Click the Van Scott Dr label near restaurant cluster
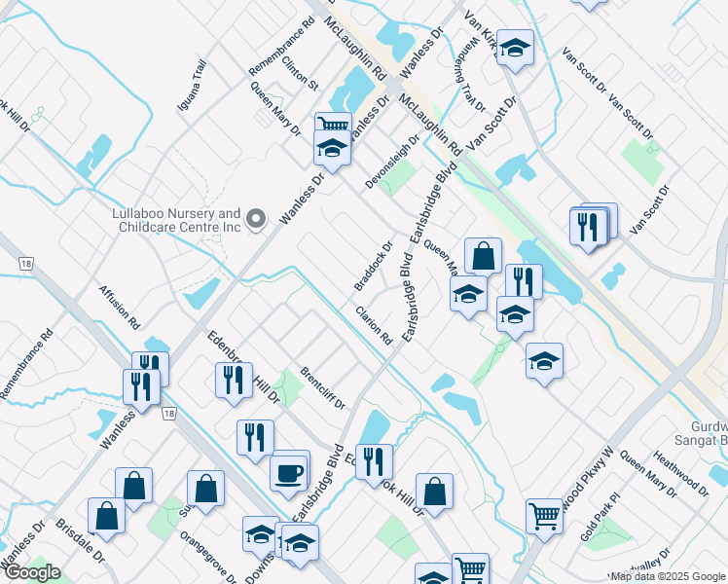The image size is (728, 584). tap(650, 209)
